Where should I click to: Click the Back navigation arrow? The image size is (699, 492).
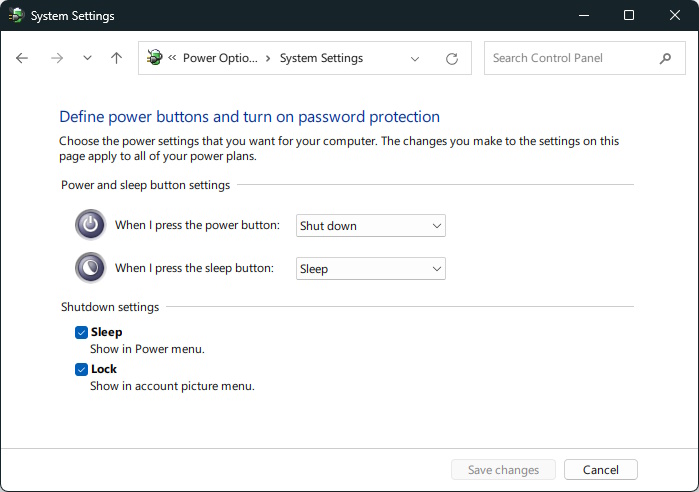[23, 58]
